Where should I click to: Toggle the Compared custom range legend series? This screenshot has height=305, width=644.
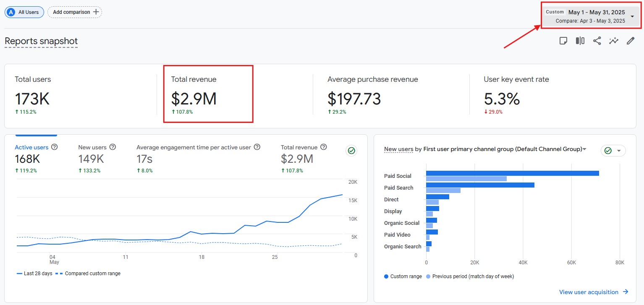click(88, 274)
